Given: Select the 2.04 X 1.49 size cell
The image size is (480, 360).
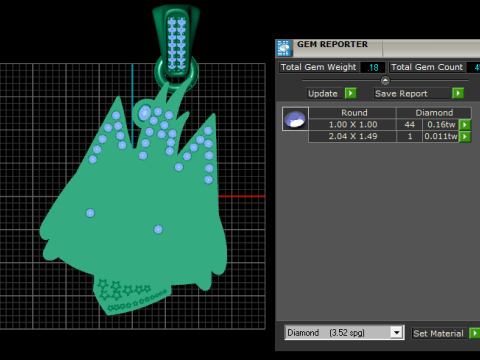Looking at the screenshot, I should coord(353,136).
